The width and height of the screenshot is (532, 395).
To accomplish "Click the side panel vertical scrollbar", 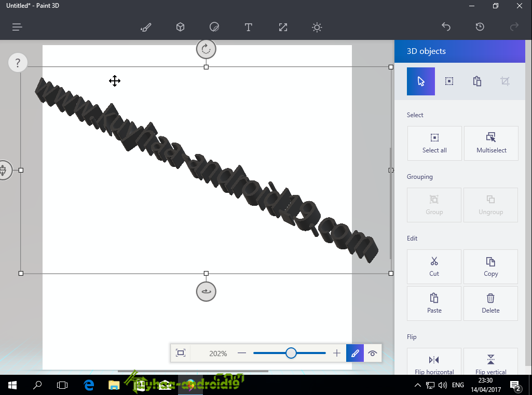I will pyautogui.click(x=528, y=203).
